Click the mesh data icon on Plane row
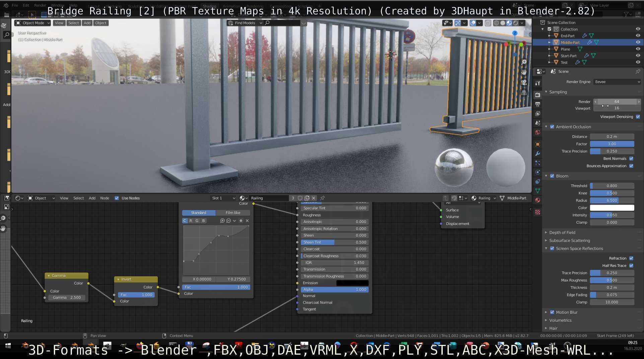Screen dimensions: 644x359 pyautogui.click(x=580, y=49)
